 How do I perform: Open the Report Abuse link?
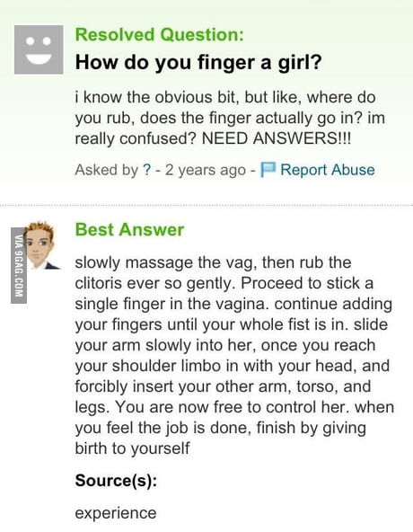328,170
